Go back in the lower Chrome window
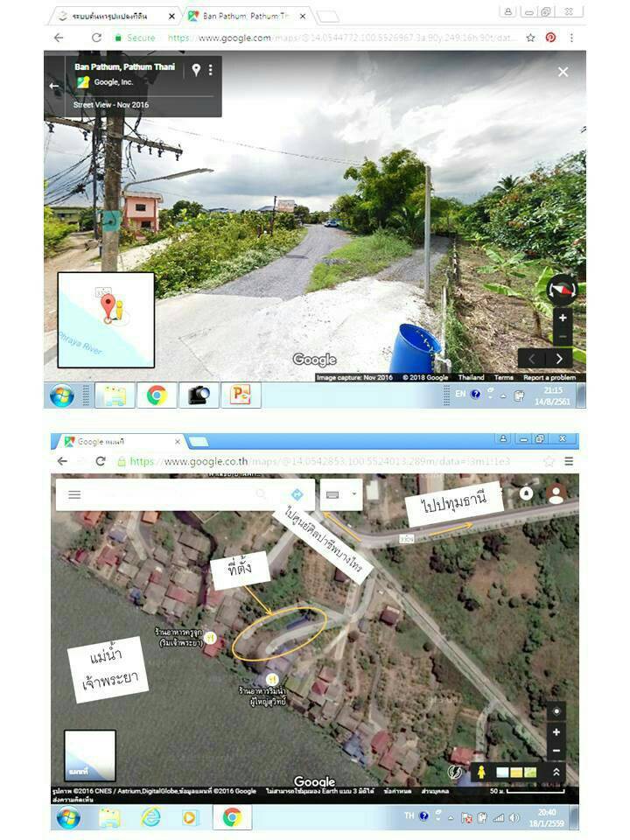This screenshot has width=630, height=840. pyautogui.click(x=63, y=461)
